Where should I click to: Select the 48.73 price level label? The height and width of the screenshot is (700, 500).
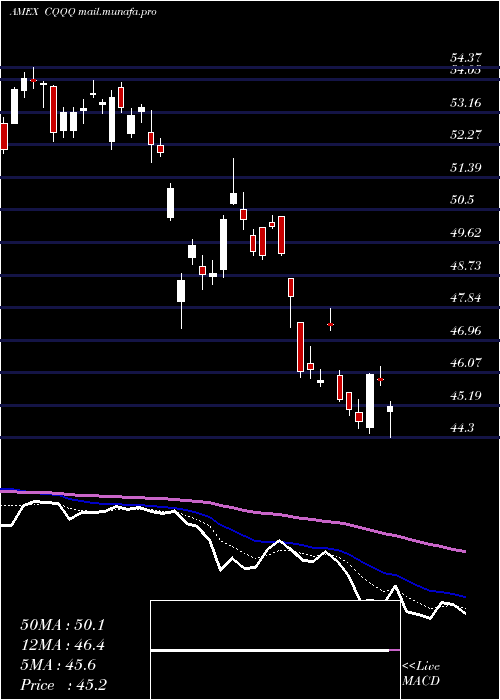tap(466, 266)
